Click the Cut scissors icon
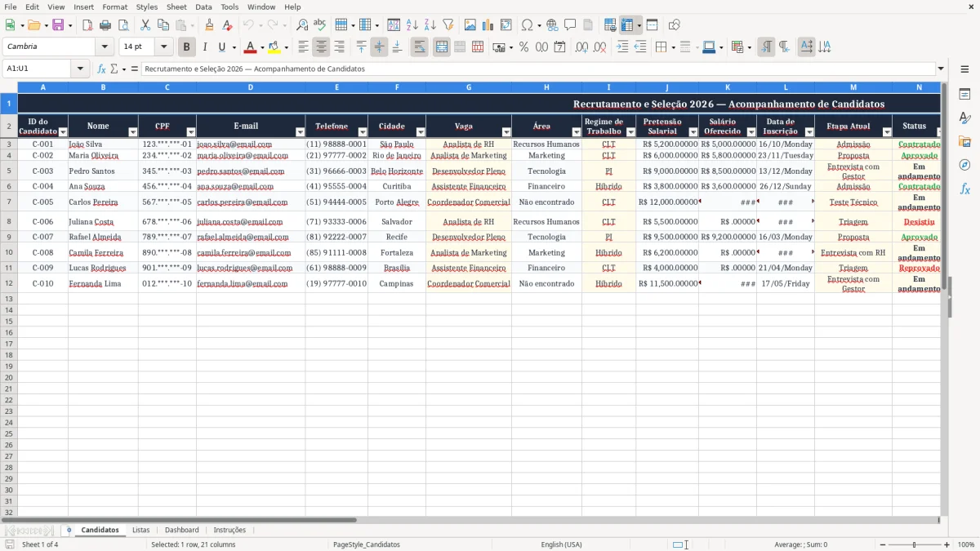This screenshot has width=980, height=551. (145, 25)
